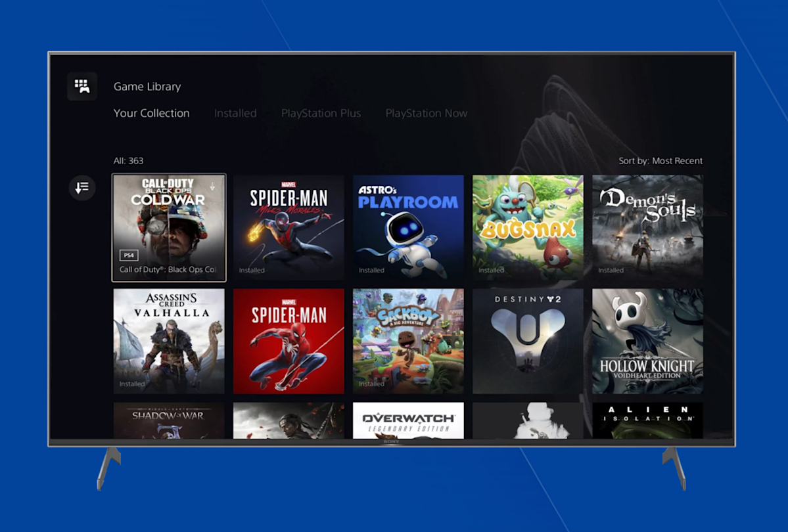Select the Demon's Souls tile

pos(647,227)
